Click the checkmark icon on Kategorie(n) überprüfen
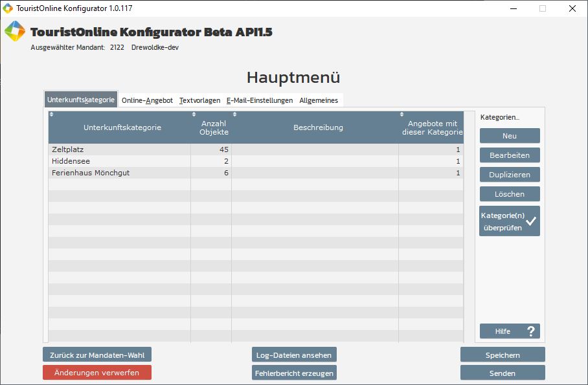The height and width of the screenshot is (385, 588). coord(531,221)
